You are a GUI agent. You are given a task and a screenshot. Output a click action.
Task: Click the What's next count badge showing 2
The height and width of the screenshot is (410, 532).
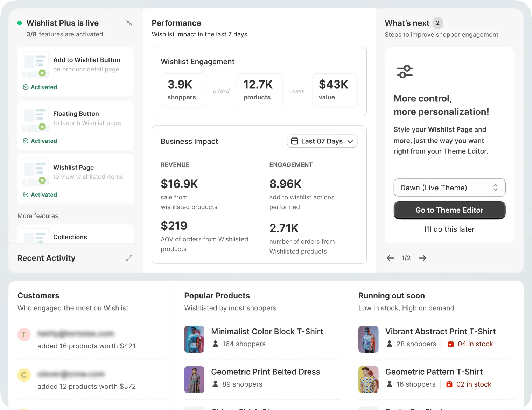click(438, 23)
